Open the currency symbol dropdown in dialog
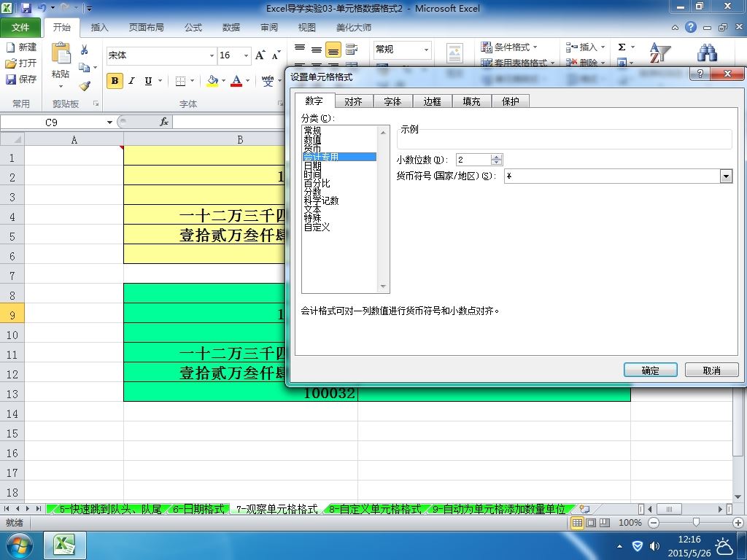 [726, 176]
